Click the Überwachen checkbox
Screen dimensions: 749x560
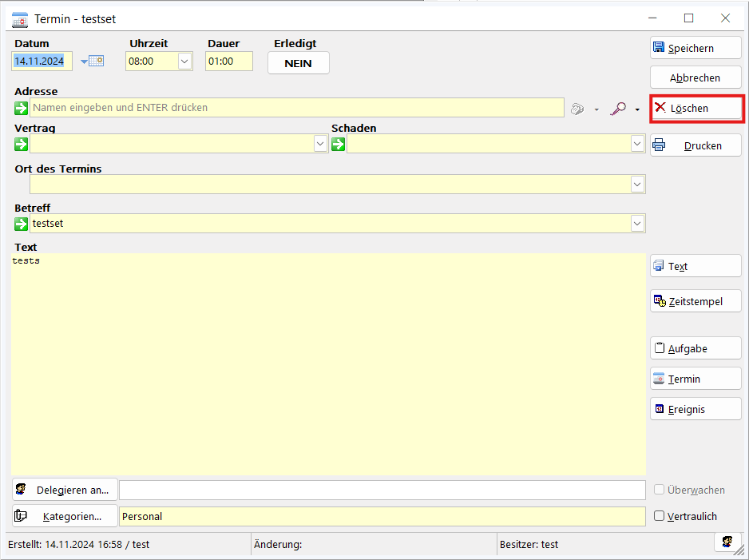(660, 490)
